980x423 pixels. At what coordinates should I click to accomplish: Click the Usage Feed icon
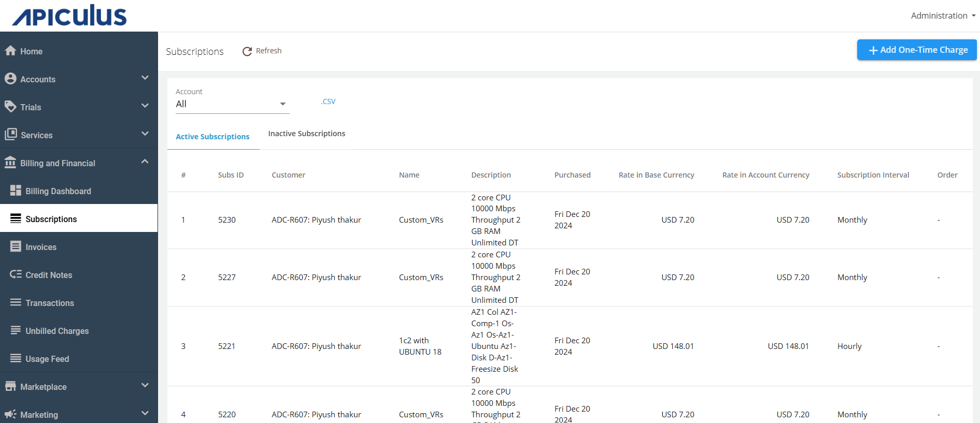(x=16, y=358)
